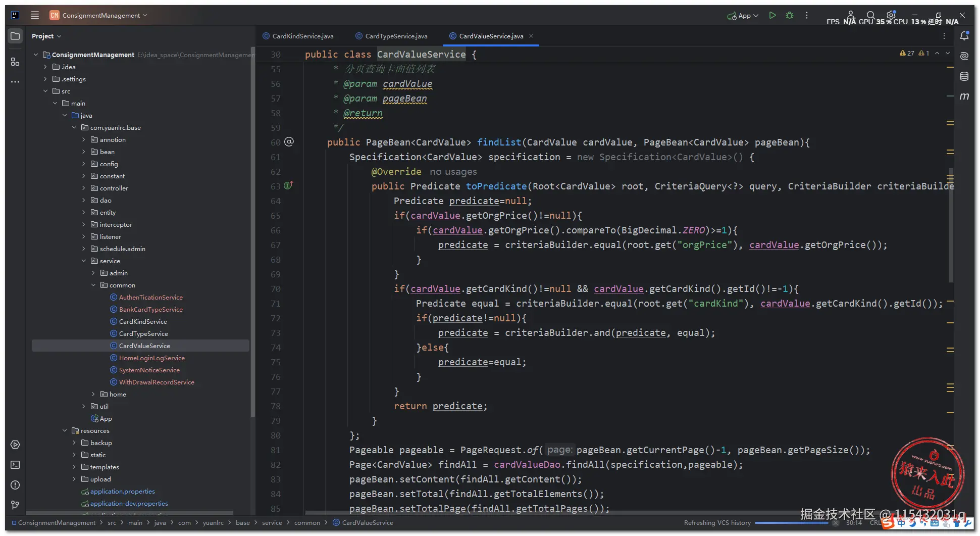Toggle the Project tool window icon

coord(15,36)
